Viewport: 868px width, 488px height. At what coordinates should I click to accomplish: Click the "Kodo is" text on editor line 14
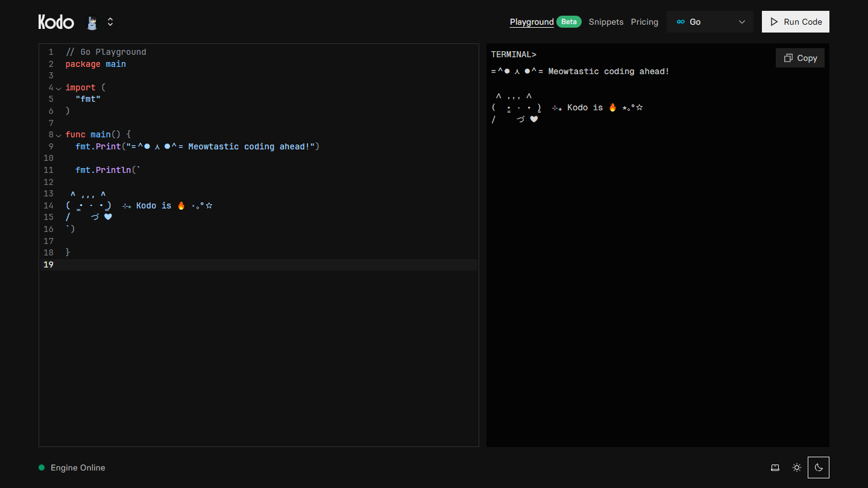[154, 205]
